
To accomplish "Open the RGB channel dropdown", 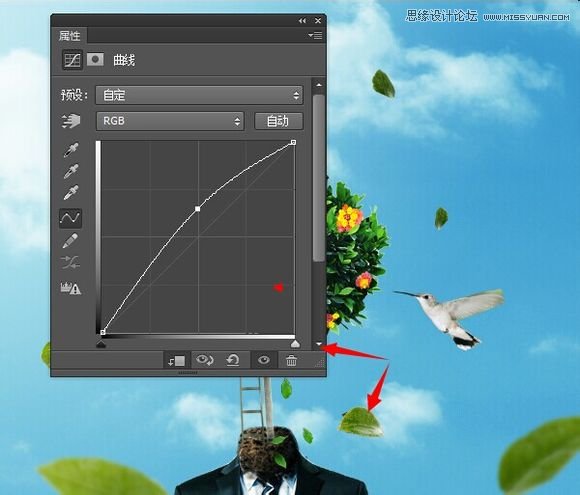I will pyautogui.click(x=170, y=121).
